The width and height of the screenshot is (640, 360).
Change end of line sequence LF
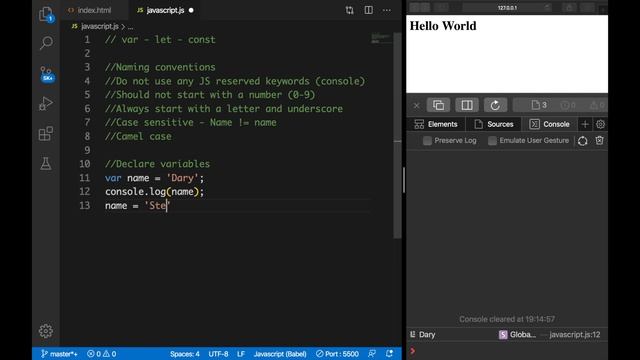pyautogui.click(x=241, y=354)
